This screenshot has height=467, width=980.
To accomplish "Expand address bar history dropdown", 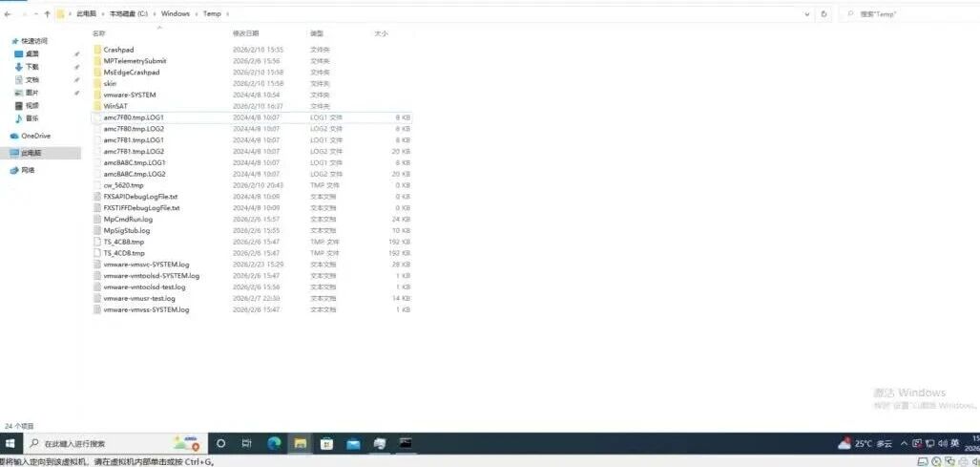I will click(x=807, y=13).
